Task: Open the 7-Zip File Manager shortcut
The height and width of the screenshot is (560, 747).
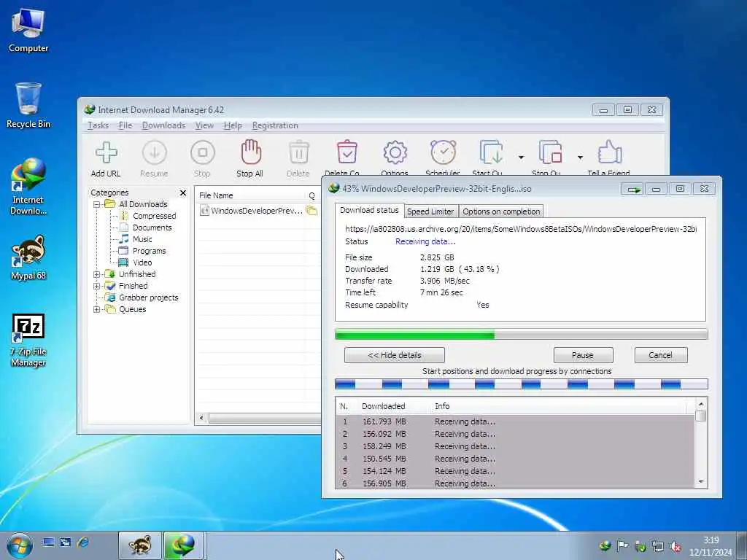Action: [28, 340]
